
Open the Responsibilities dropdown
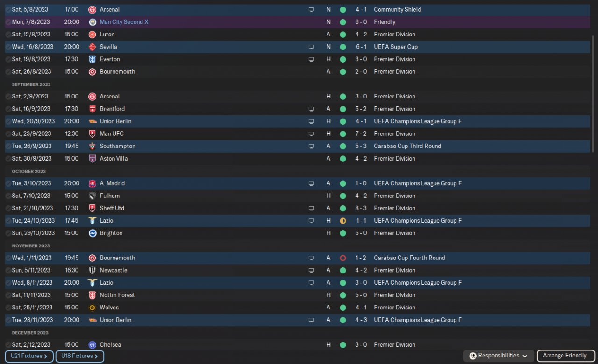498,356
